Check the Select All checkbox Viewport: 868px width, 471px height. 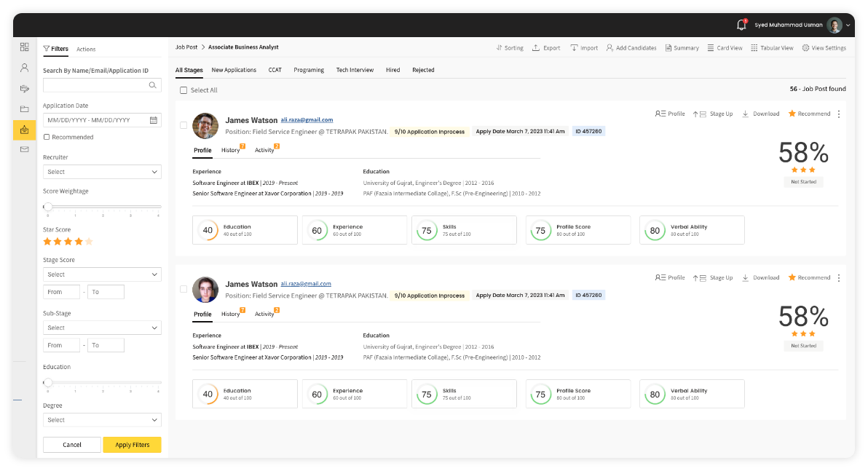click(x=184, y=90)
